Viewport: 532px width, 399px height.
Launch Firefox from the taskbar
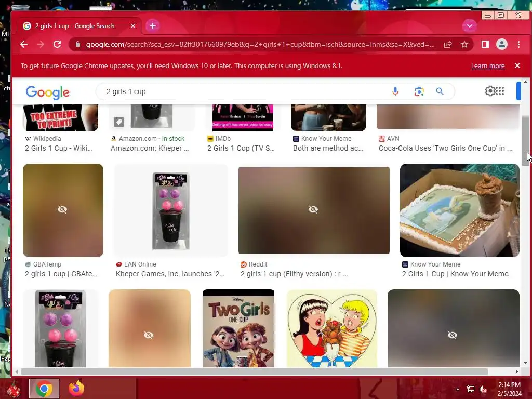pyautogui.click(x=76, y=389)
